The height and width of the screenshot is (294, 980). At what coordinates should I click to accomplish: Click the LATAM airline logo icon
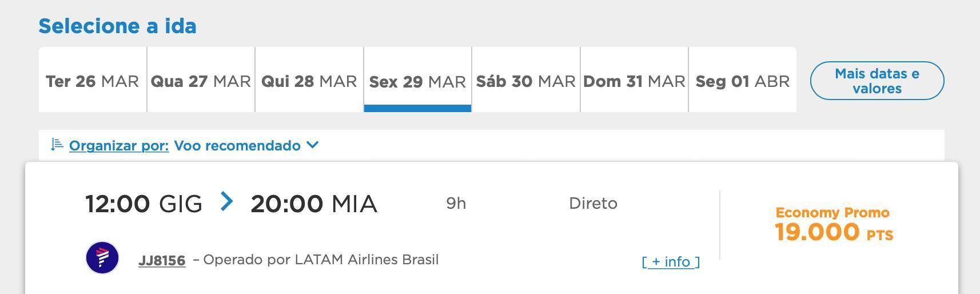[102, 257]
